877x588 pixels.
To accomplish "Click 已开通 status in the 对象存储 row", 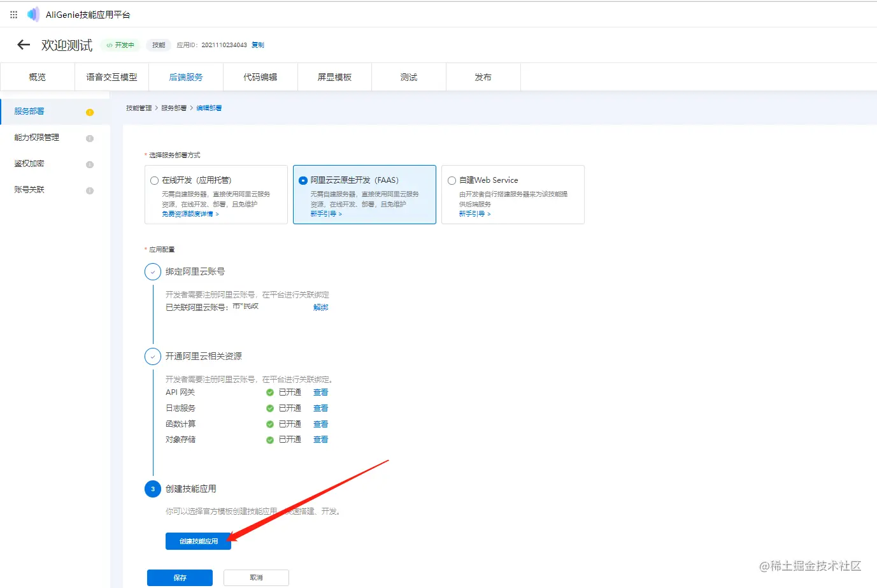I will (x=290, y=440).
